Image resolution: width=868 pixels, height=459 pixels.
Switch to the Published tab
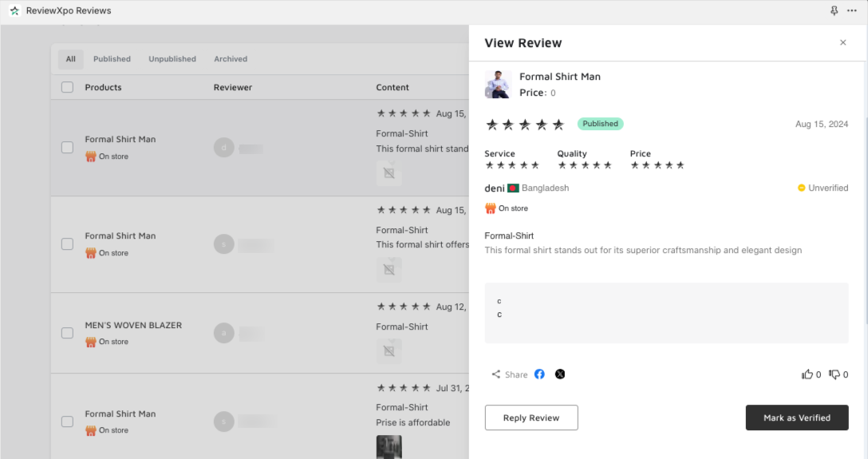click(x=112, y=59)
